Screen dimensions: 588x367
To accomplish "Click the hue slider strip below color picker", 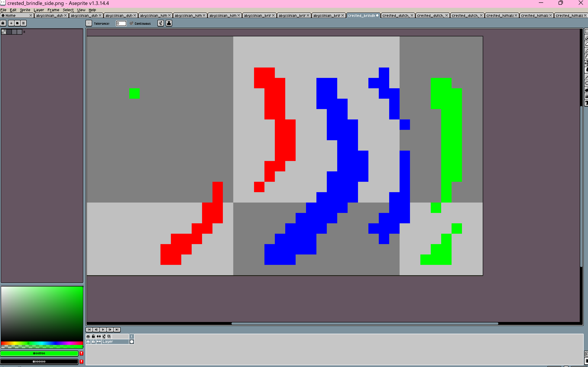I will pyautogui.click(x=42, y=343).
